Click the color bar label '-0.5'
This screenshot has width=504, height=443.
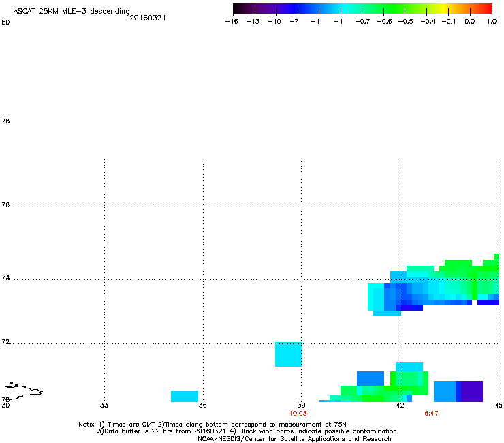coord(406,22)
